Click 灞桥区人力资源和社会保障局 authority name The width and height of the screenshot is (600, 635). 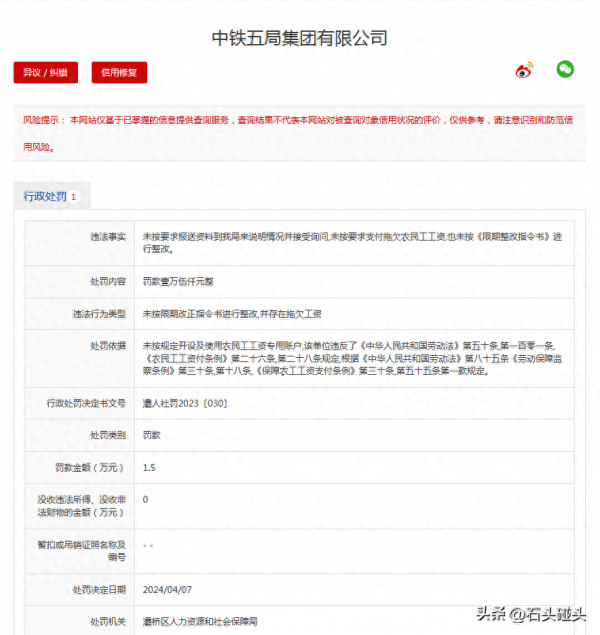[x=200, y=621]
